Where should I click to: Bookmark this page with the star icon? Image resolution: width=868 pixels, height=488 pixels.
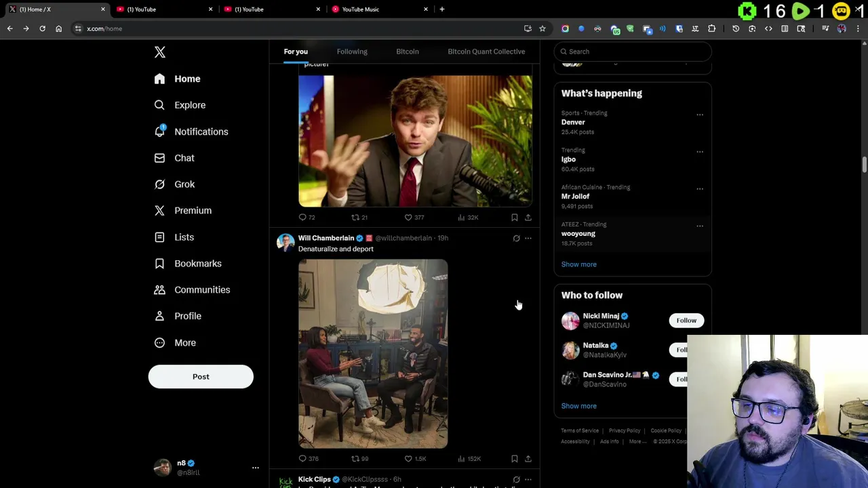coord(542,28)
